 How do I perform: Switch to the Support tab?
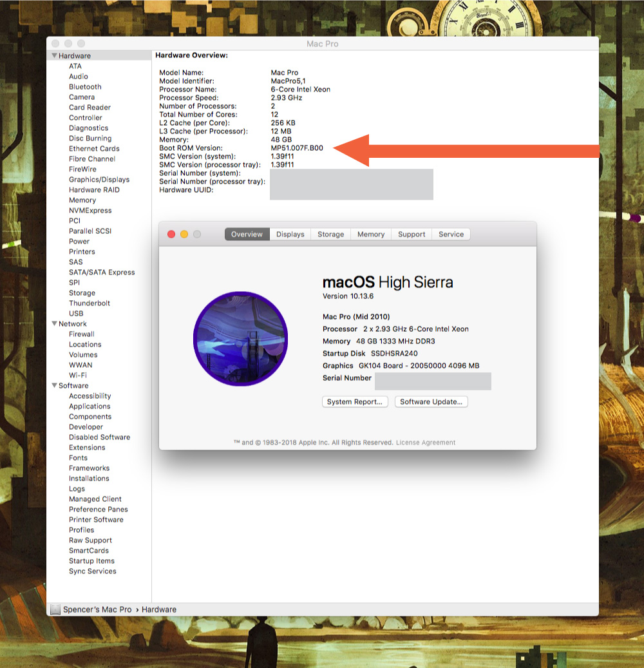tap(412, 234)
